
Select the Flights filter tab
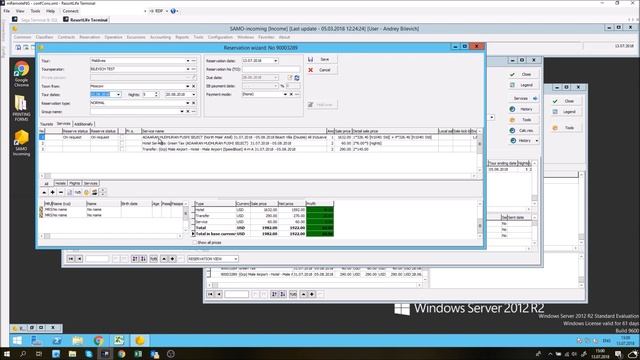click(x=74, y=184)
